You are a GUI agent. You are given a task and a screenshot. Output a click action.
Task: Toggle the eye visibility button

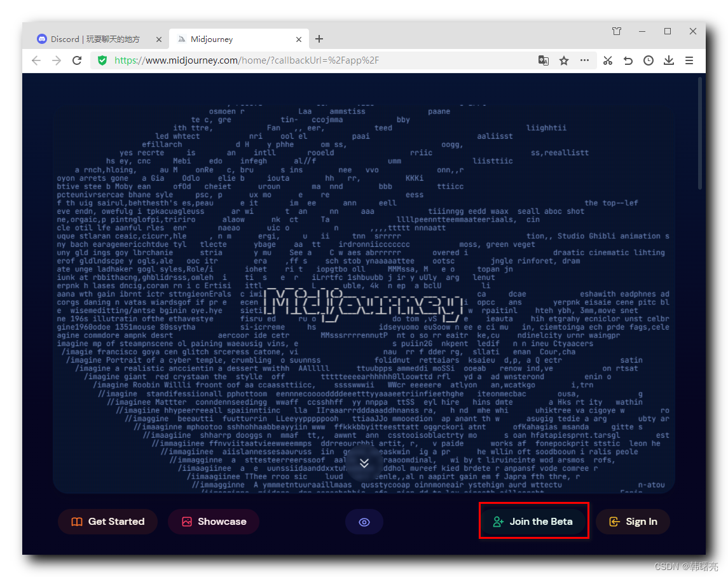[x=364, y=522]
